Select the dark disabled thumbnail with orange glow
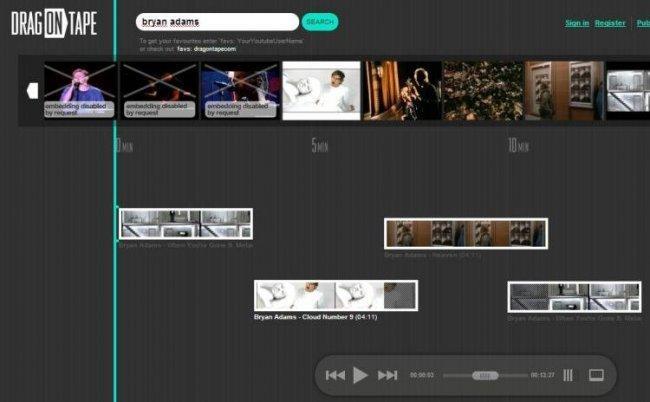 pos(160,91)
